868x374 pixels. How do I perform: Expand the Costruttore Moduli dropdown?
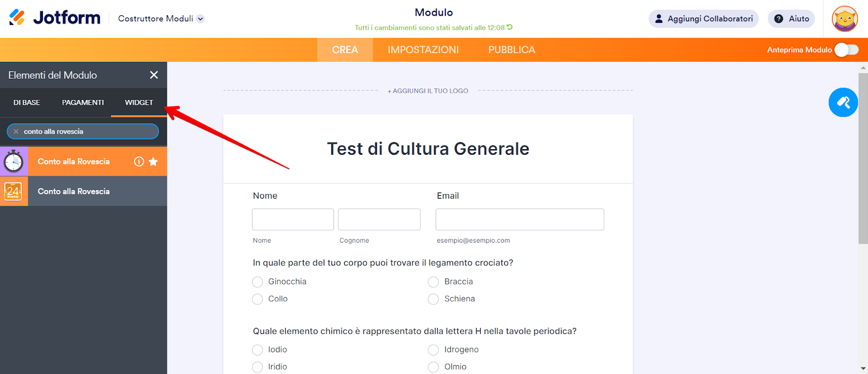click(200, 19)
